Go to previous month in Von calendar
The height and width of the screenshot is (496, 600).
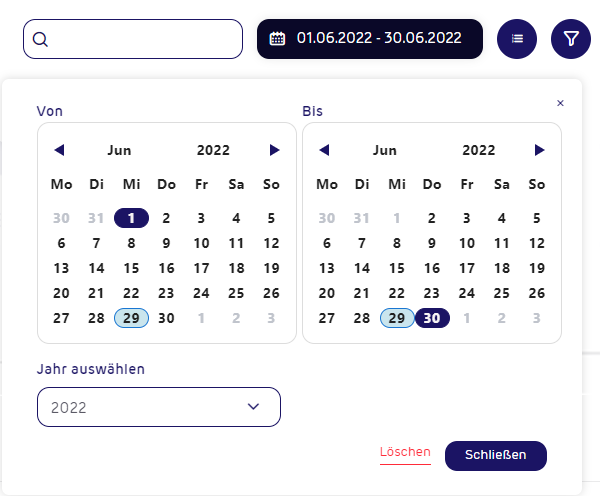pos(59,150)
